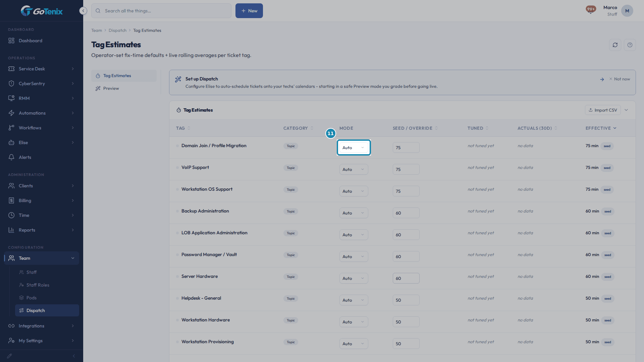The width and height of the screenshot is (644, 362).
Task: Expand Service Desk menu
Action: click(x=42, y=69)
